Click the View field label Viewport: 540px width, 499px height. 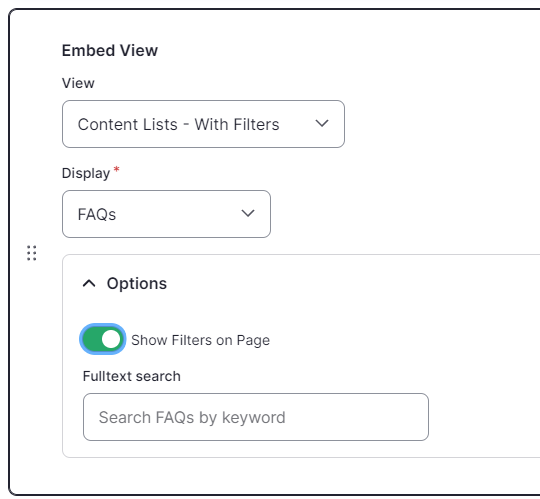pyautogui.click(x=78, y=83)
